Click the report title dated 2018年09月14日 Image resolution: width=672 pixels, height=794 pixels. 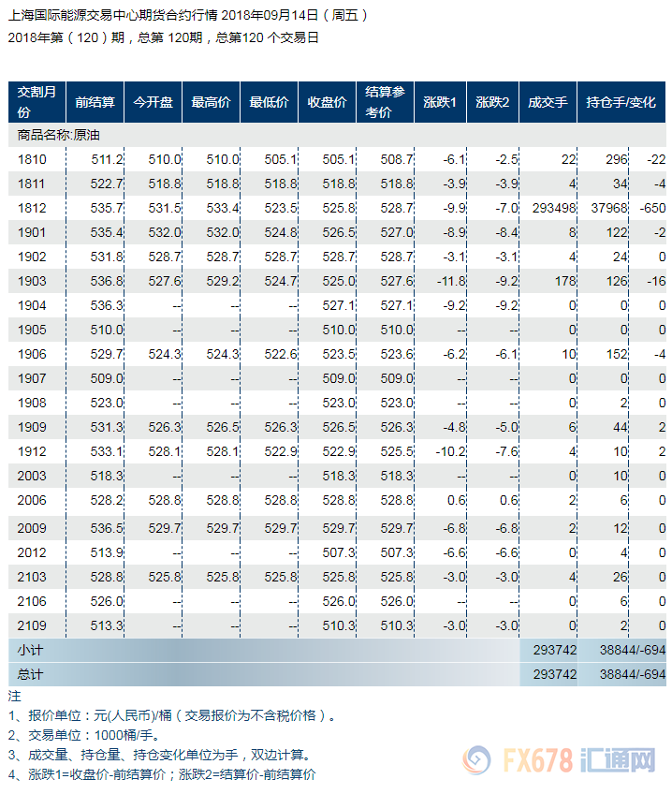(x=189, y=15)
